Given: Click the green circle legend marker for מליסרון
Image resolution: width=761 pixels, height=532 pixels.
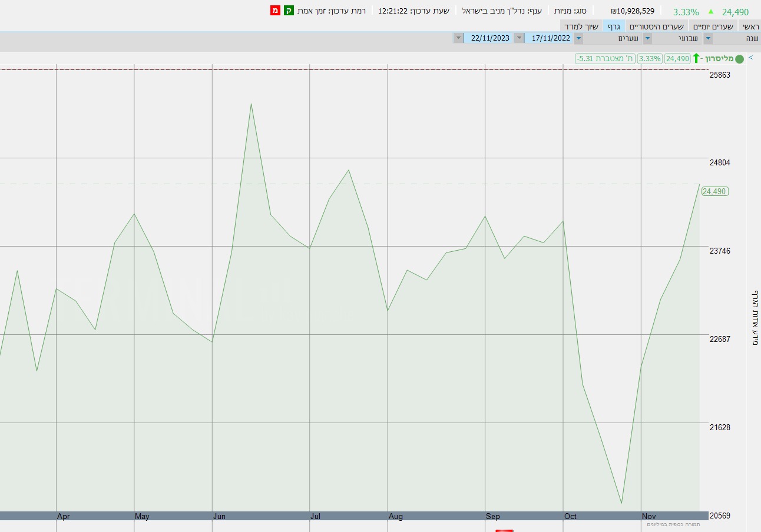Looking at the screenshot, I should click(739, 58).
